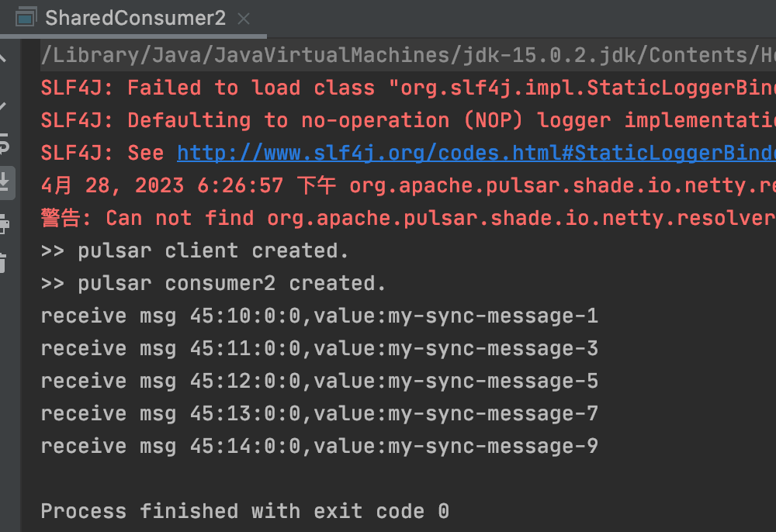
Task: Click the 'Process finished with exit code 0' line
Action: tap(245, 512)
